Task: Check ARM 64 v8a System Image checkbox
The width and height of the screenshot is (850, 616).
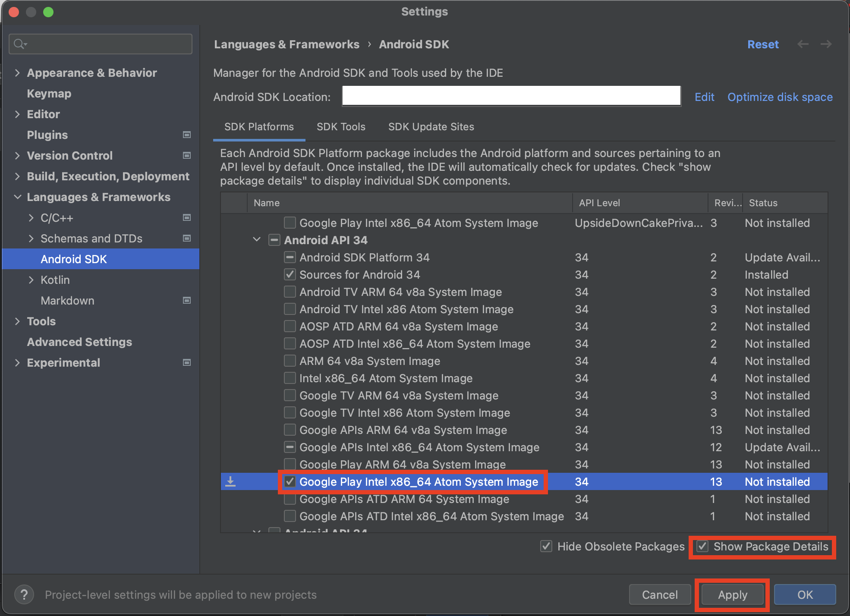Action: coord(290,361)
